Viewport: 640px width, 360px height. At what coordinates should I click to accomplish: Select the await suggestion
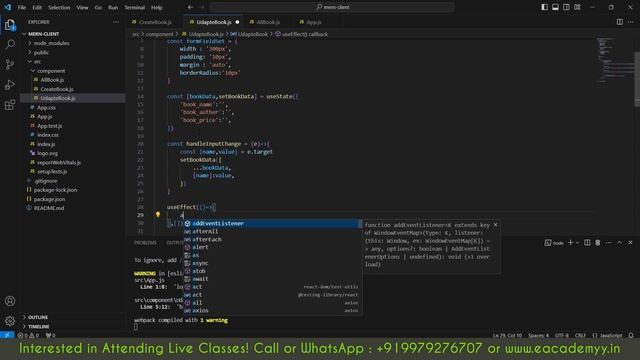272,279
